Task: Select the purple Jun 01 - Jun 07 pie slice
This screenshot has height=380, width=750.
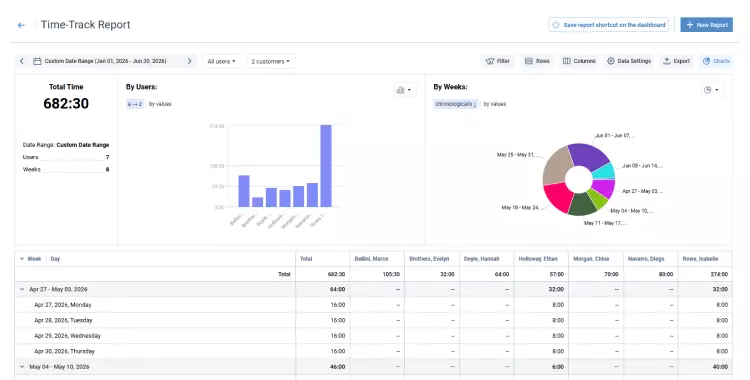Action: [588, 156]
